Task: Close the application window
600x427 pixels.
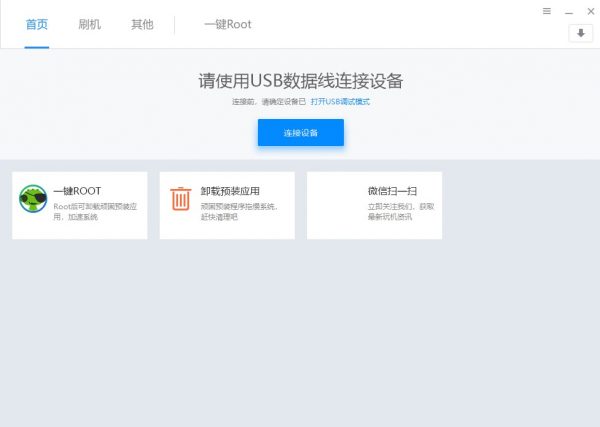Action: point(591,11)
